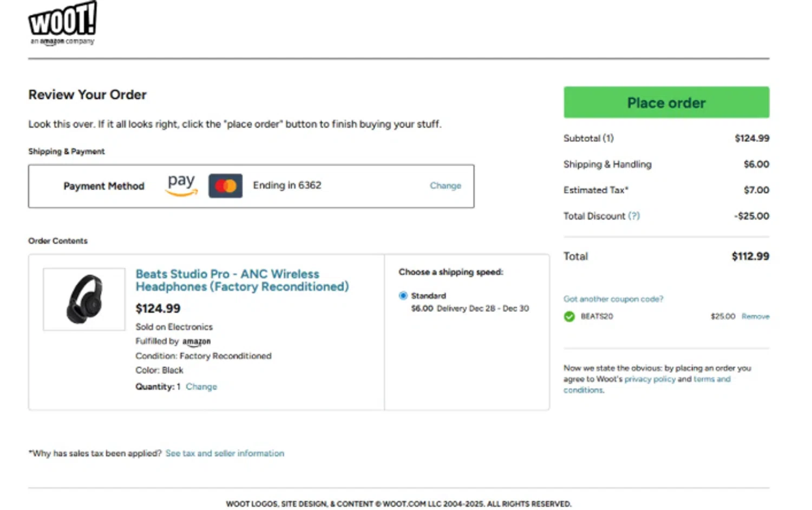The width and height of the screenshot is (812, 510).
Task: Change the payment method
Action: 445,186
